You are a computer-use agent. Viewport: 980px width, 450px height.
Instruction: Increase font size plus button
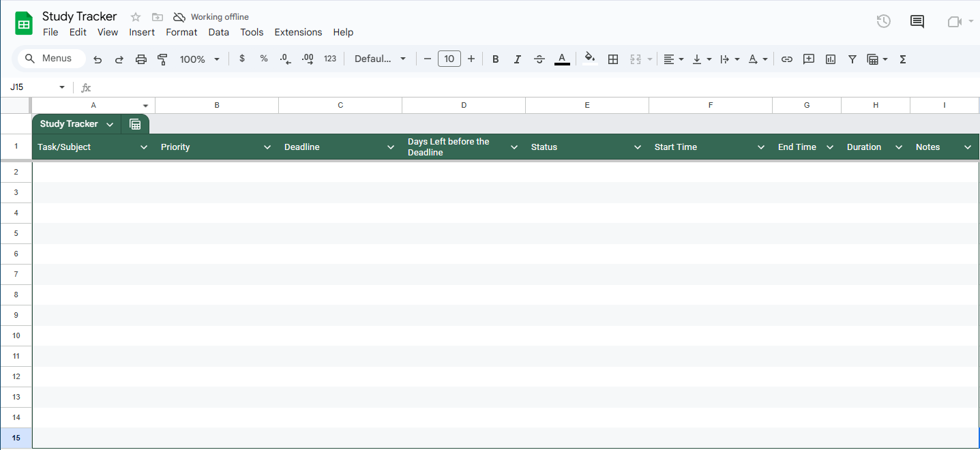tap(471, 59)
